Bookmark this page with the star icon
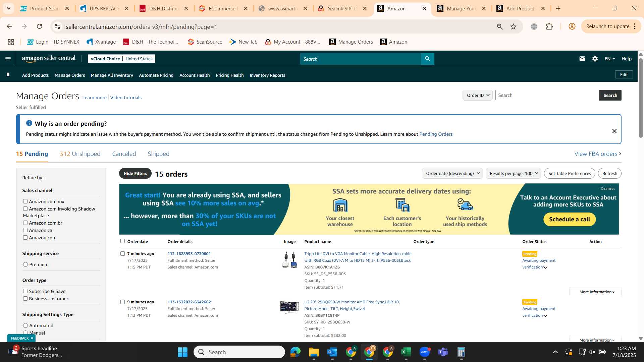The image size is (644, 362). pos(514,26)
